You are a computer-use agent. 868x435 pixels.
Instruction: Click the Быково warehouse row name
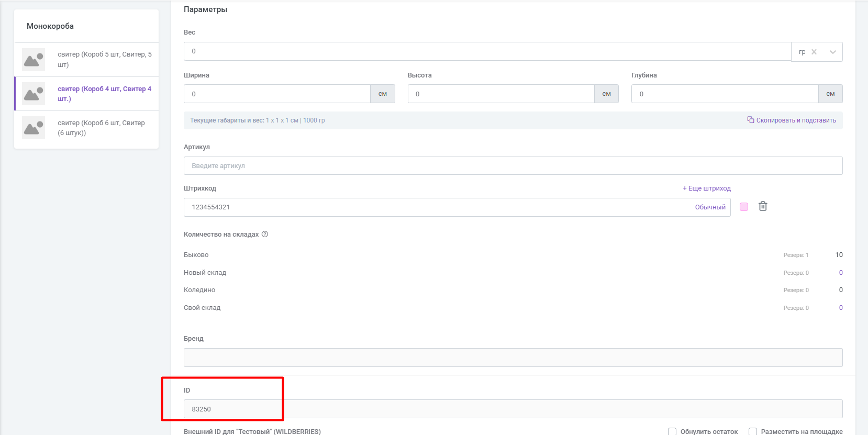[x=196, y=255]
